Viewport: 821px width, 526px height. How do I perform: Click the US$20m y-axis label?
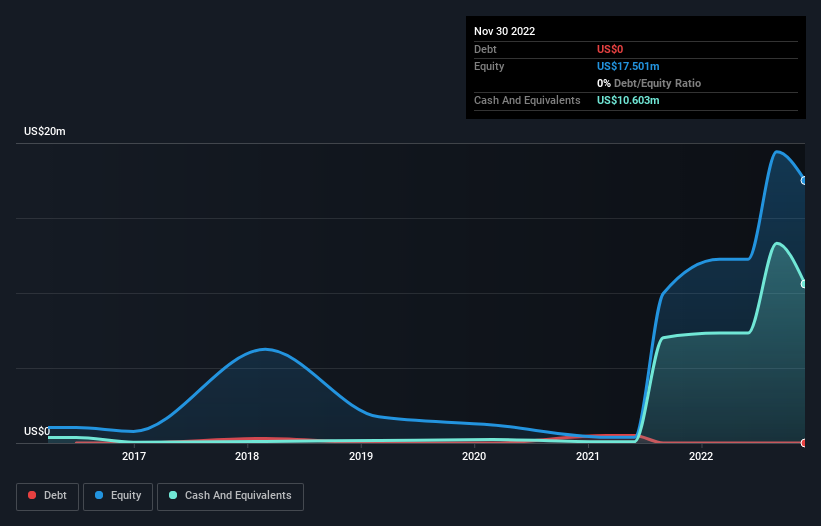pos(45,131)
